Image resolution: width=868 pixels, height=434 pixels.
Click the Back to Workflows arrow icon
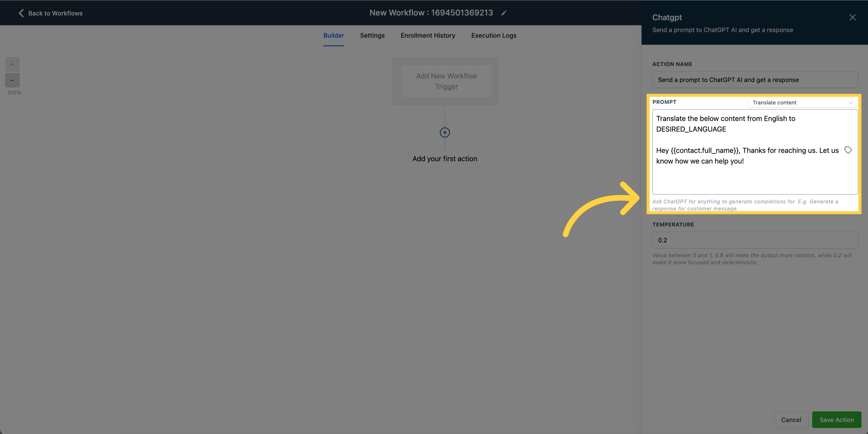coord(20,13)
